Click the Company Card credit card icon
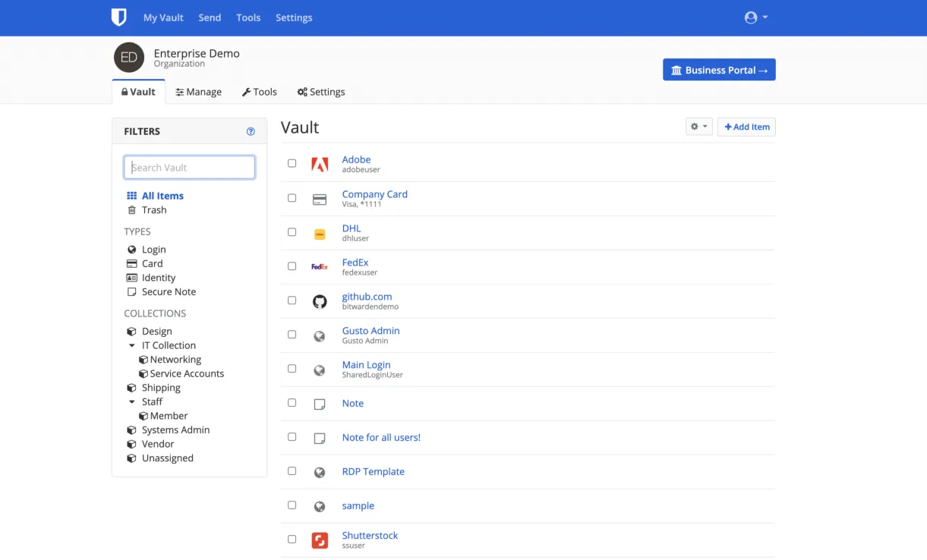This screenshot has width=927, height=560. 320,199
